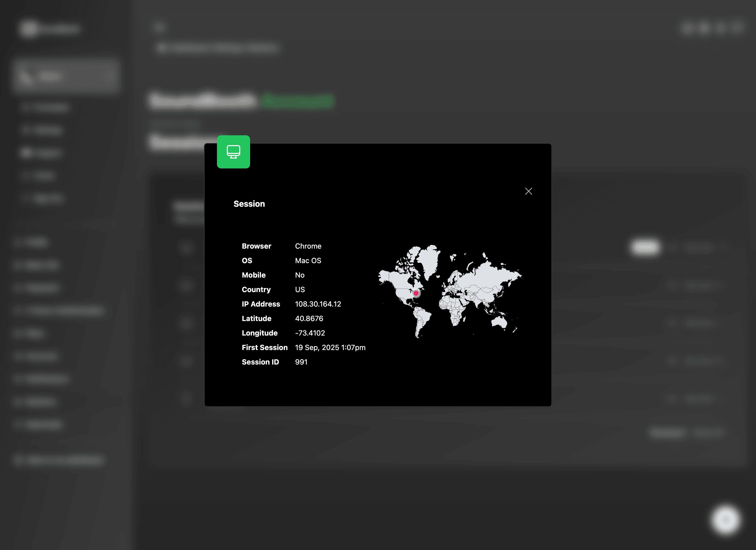This screenshot has height=550, width=756.
Task: Select the Chrome value beside the Browser label
Action: pos(308,246)
